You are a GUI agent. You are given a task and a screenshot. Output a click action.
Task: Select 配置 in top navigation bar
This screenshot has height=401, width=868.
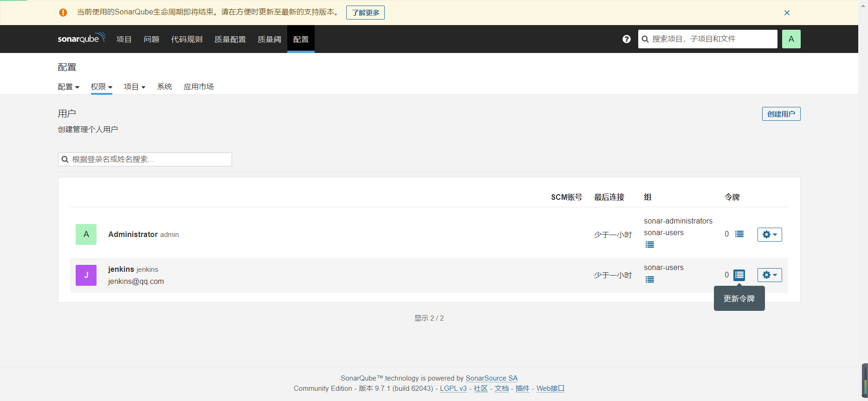(301, 39)
